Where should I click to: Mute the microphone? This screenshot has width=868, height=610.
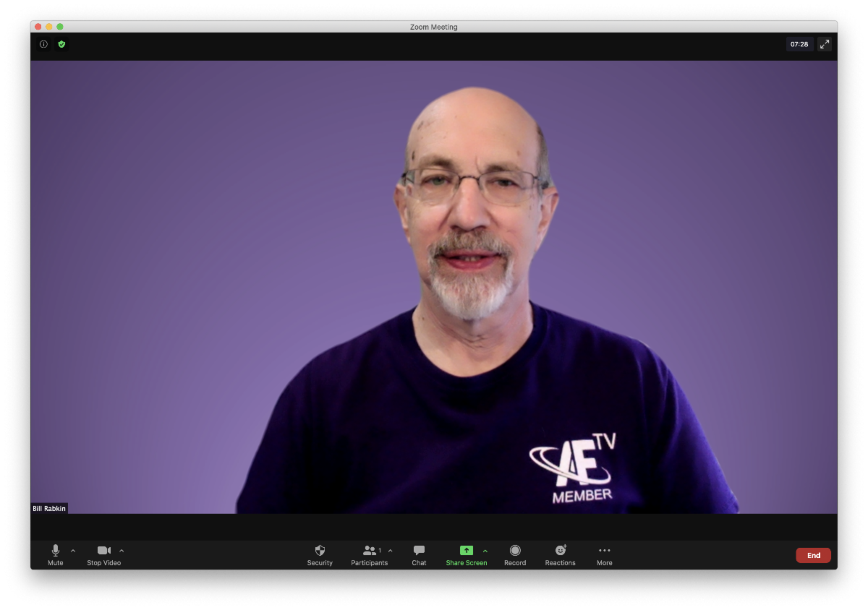(56, 555)
